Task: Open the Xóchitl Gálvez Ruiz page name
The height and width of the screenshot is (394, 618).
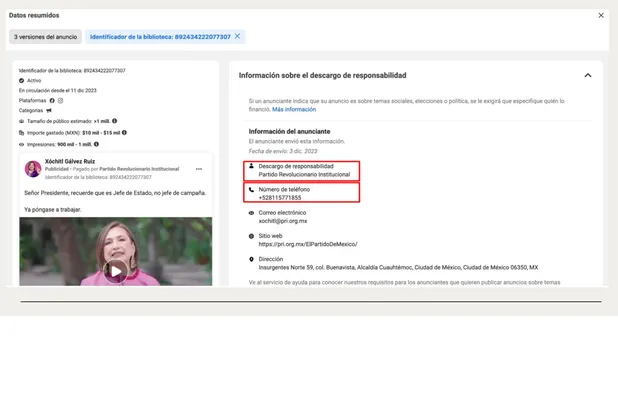Action: 70,162
